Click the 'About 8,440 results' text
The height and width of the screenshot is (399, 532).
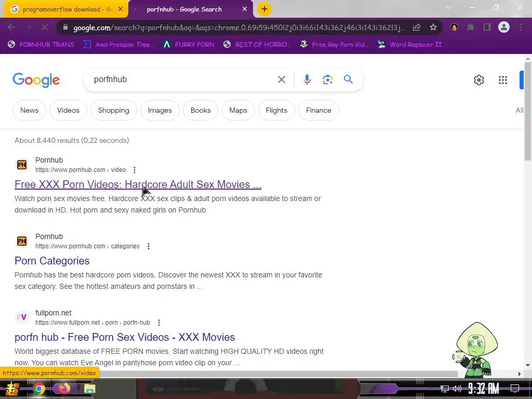(72, 140)
